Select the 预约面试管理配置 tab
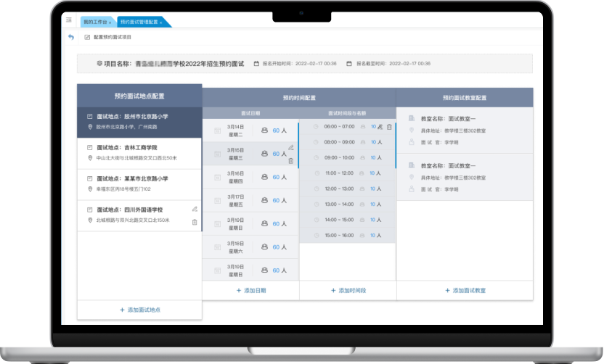Viewport: 604px width, 364px height. click(137, 22)
